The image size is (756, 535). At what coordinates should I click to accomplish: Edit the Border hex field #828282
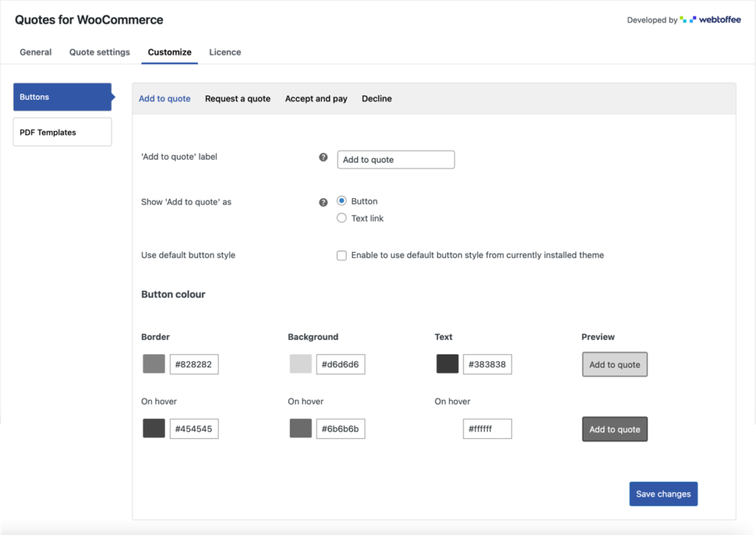pyautogui.click(x=194, y=364)
